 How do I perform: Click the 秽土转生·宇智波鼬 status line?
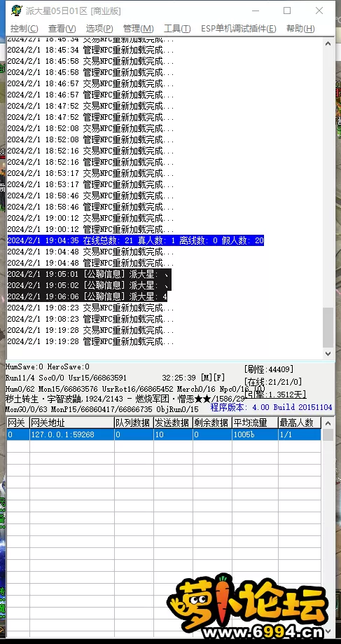pyautogui.click(x=125, y=399)
